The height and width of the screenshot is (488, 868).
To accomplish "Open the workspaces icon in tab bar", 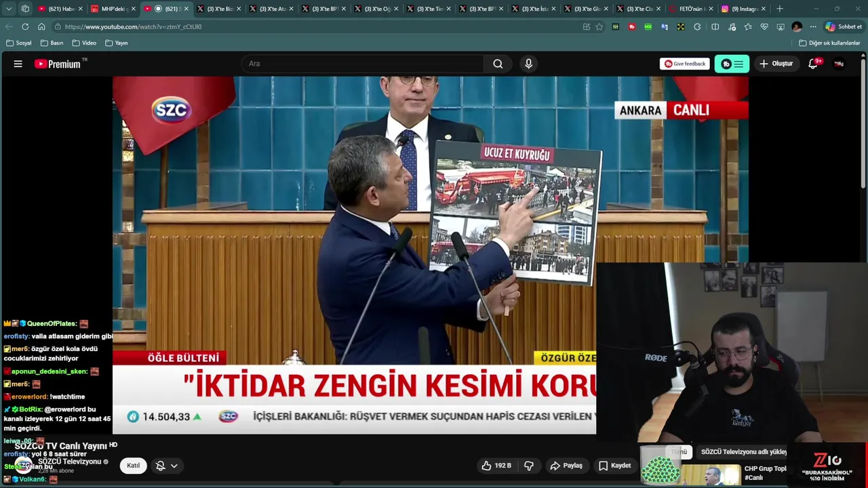I will pos(25,9).
